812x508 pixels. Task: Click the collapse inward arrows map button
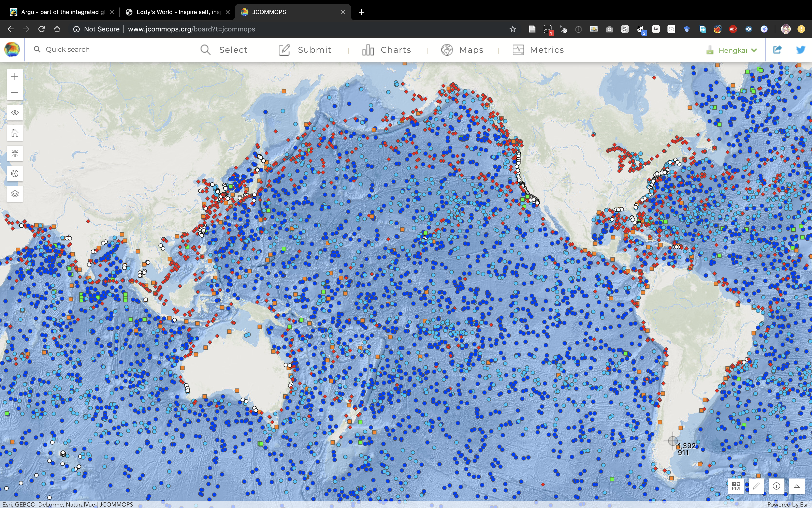pyautogui.click(x=15, y=154)
